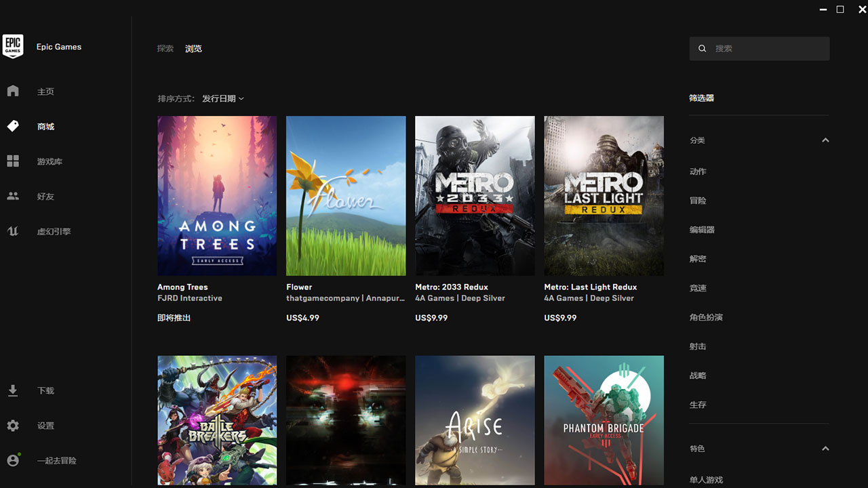The height and width of the screenshot is (488, 868).
Task: Open the 发行日期 sort order dropdown
Action: [222, 99]
